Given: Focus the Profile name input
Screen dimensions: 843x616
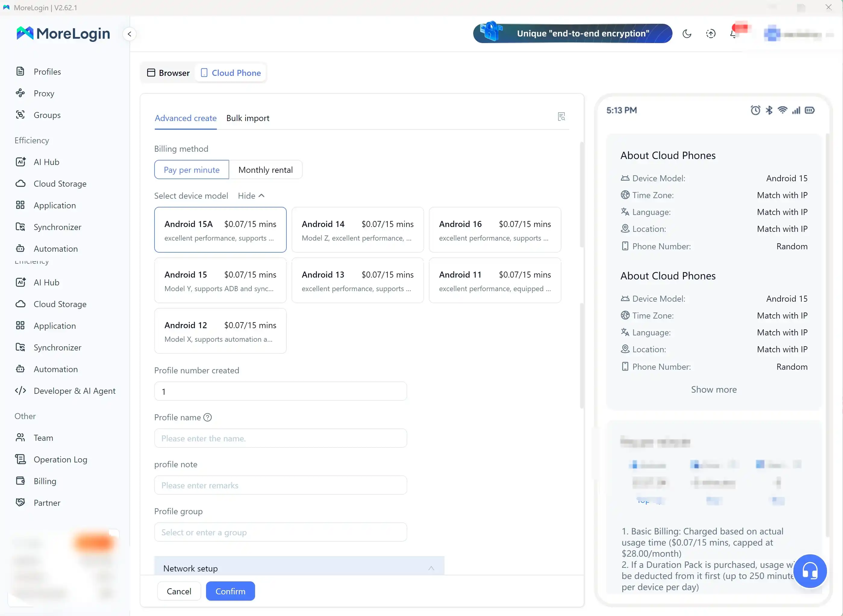Looking at the screenshot, I should (280, 438).
